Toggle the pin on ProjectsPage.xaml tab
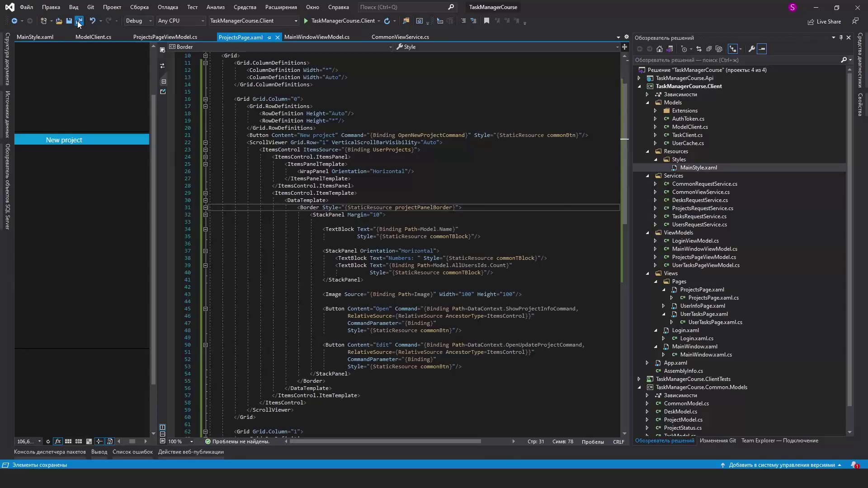This screenshot has width=868, height=488. tap(269, 38)
